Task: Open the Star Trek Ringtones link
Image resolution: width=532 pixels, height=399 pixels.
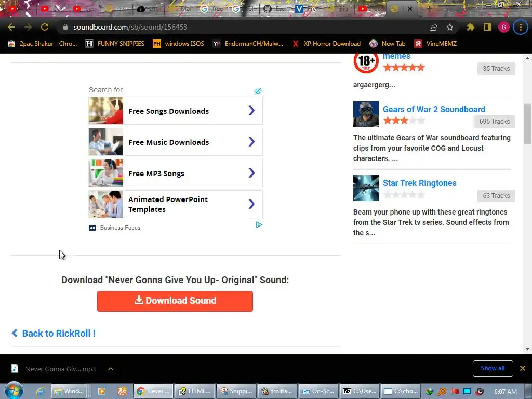Action: [x=420, y=183]
